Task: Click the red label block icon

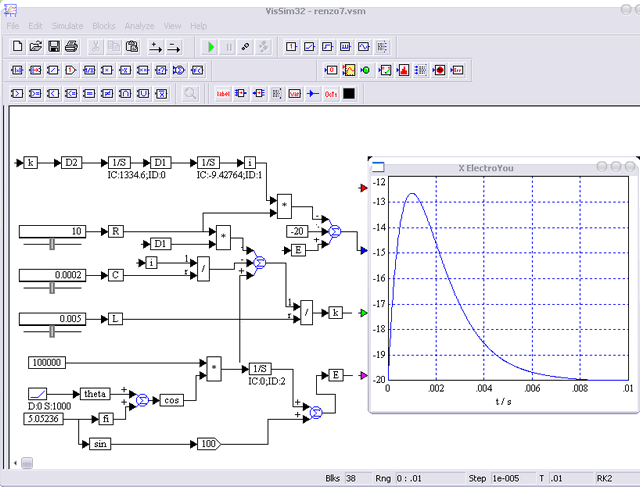Action: pos(222,94)
